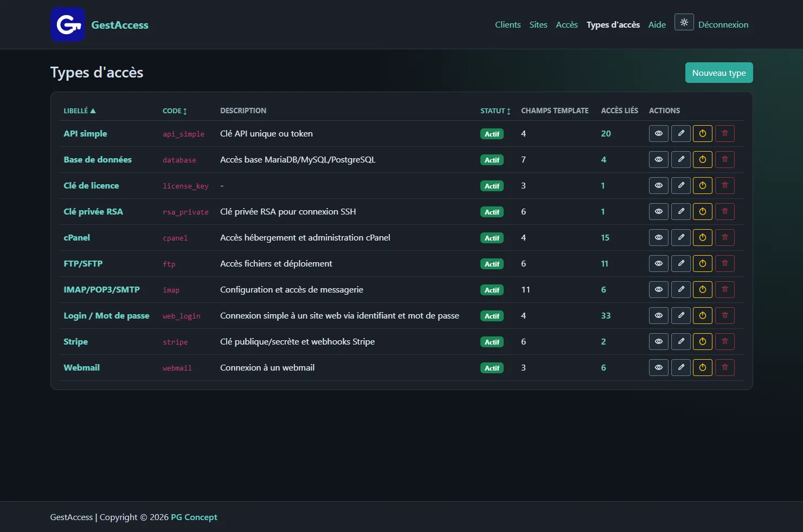Image resolution: width=803 pixels, height=532 pixels.
Task: Open linked accesses count 33
Action: coord(606,315)
